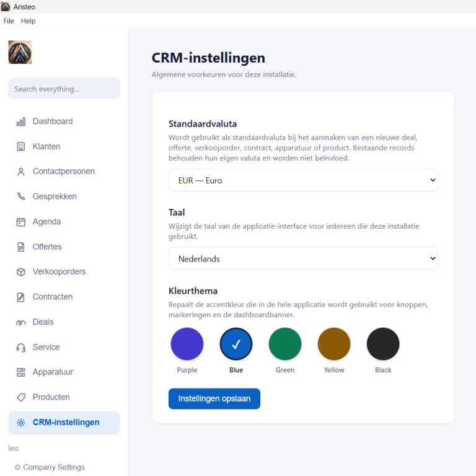Image resolution: width=476 pixels, height=476 pixels.
Task: Click the Deals handshake icon
Action: coord(20,322)
